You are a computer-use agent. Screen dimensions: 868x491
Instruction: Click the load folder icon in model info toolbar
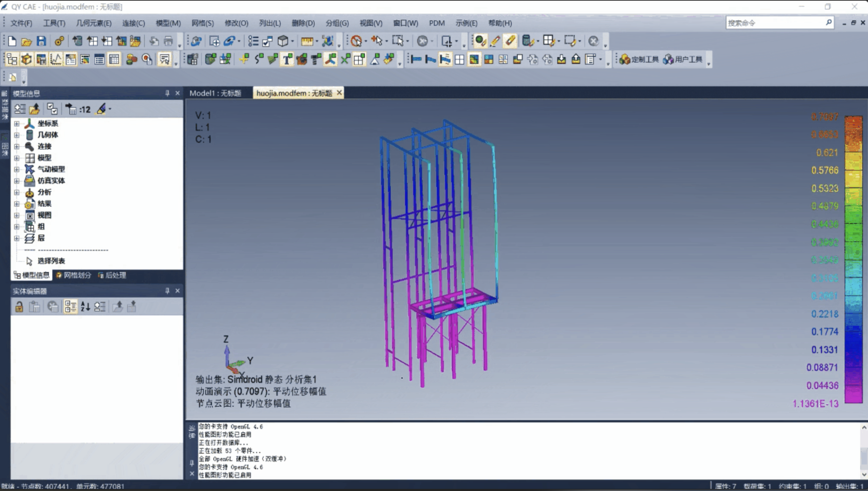[34, 109]
